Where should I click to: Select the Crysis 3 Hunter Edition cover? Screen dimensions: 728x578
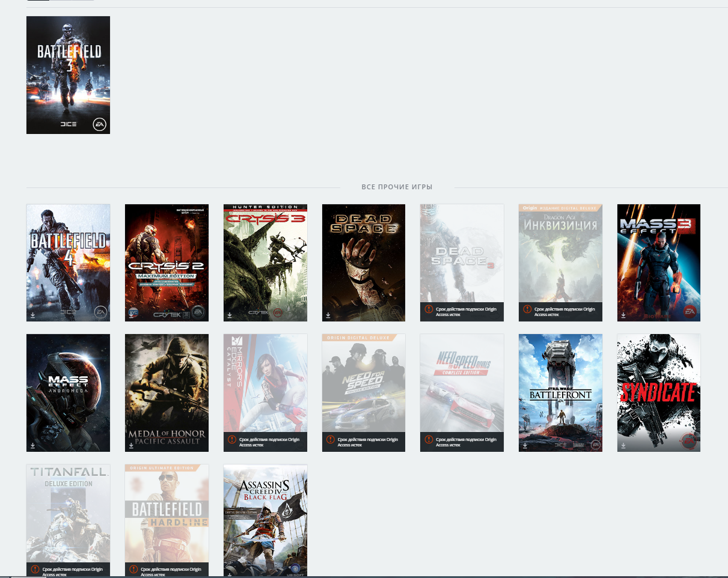(265, 263)
